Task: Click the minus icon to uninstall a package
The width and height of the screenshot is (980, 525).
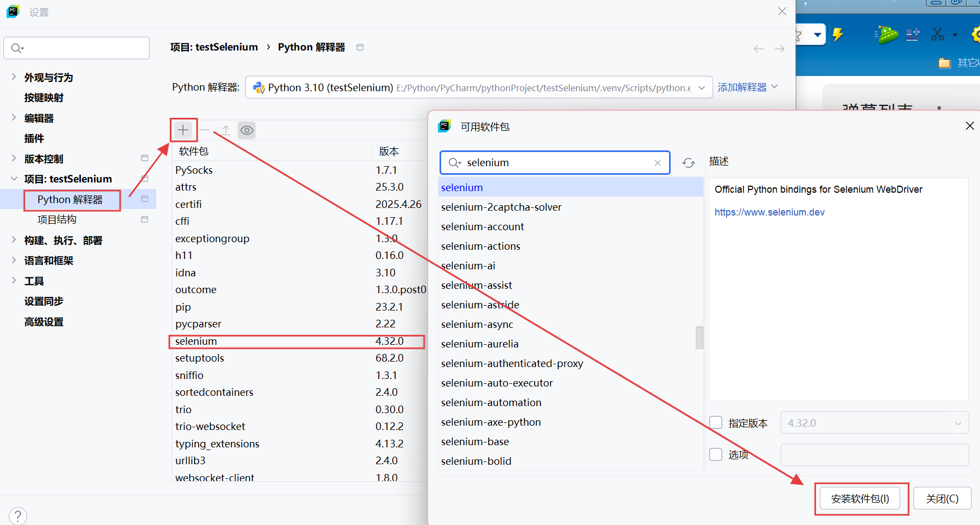Action: pyautogui.click(x=204, y=130)
